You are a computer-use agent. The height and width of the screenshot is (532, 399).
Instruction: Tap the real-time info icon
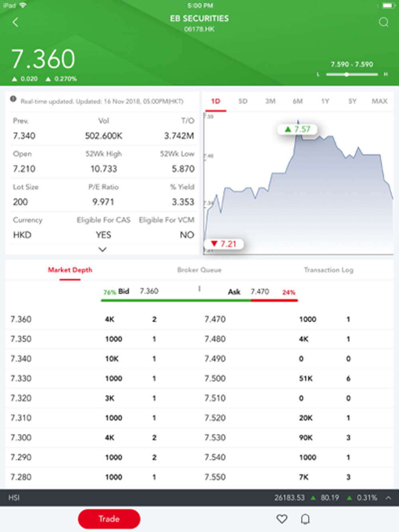[13, 99]
